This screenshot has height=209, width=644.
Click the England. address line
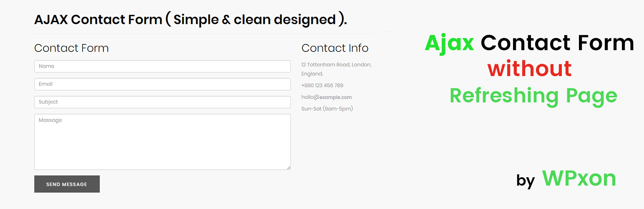312,74
